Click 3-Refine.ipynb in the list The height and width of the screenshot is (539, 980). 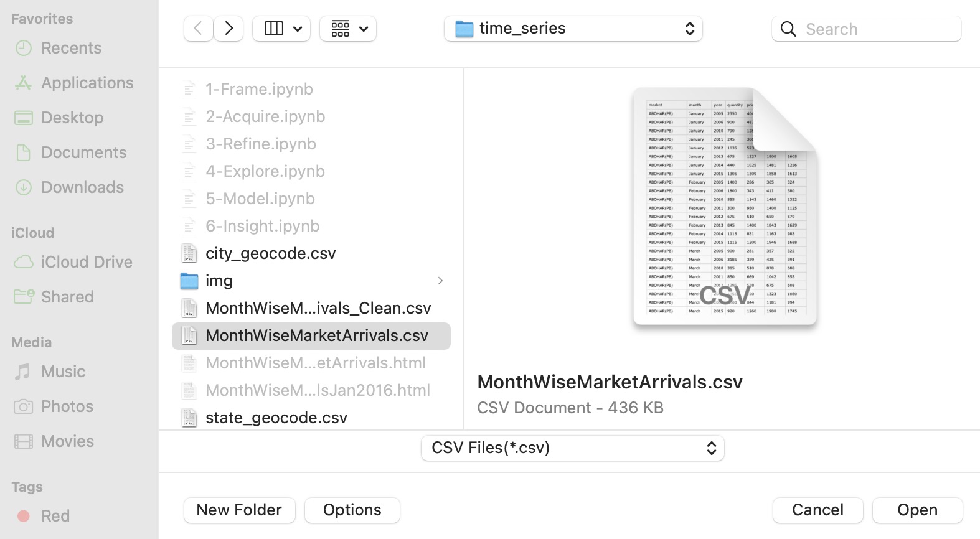pos(261,144)
